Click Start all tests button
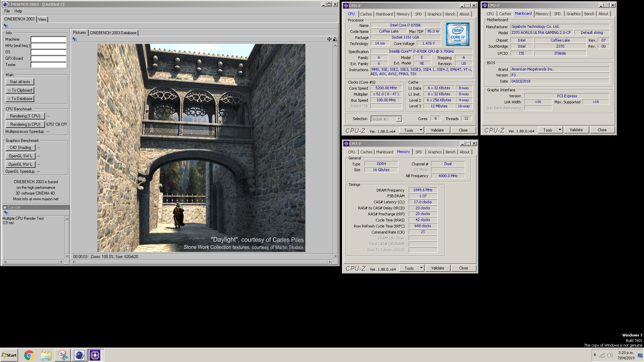 click(20, 82)
